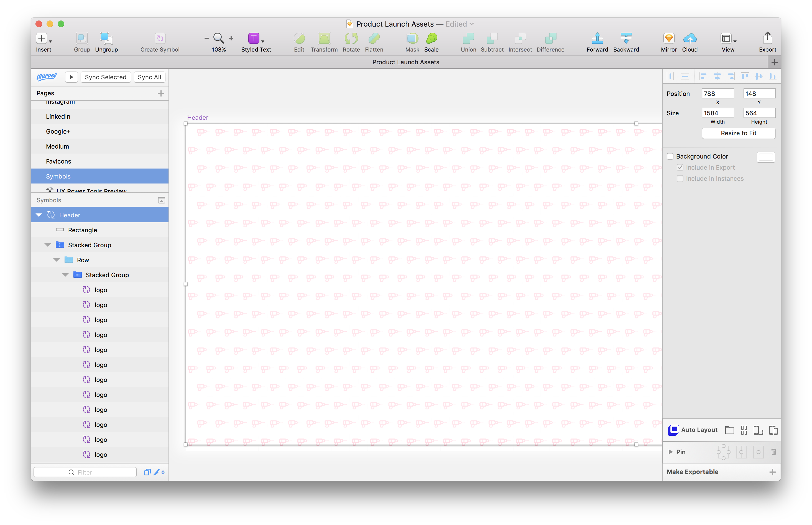Switch to the LinkedIn page

tap(58, 117)
